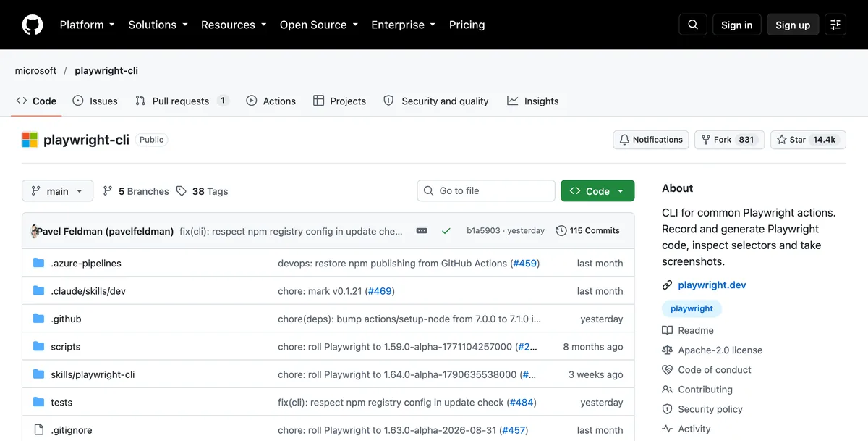Open the Platform menu
This screenshot has height=441, width=868.
(88, 25)
